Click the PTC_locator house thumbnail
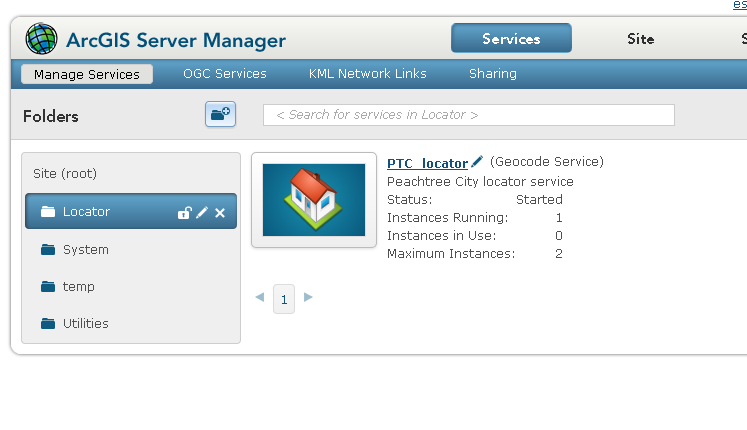This screenshot has width=747, height=430. pyautogui.click(x=314, y=200)
